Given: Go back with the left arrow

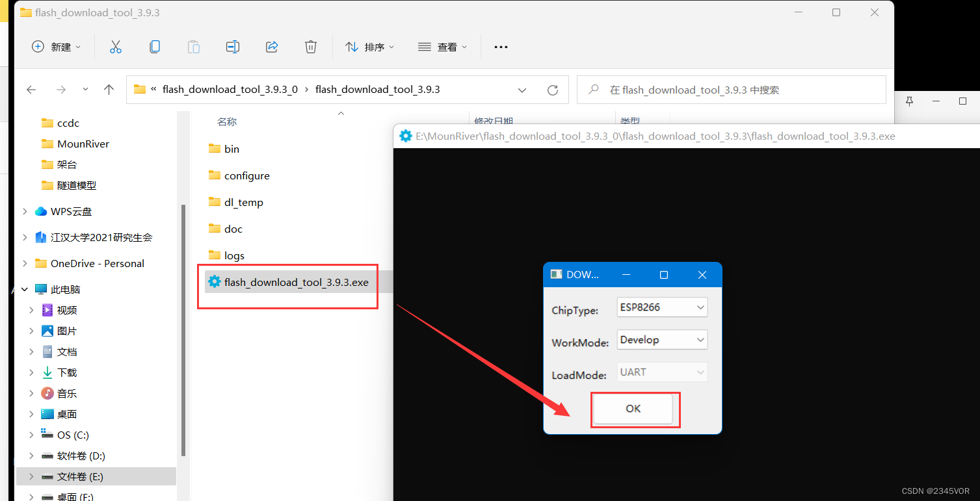Looking at the screenshot, I should coord(31,90).
